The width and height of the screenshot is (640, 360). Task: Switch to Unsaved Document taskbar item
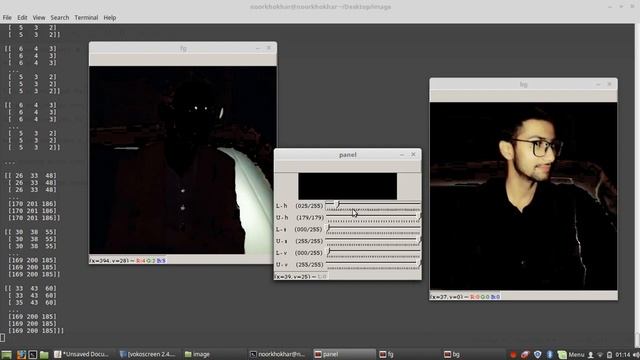pos(84,354)
